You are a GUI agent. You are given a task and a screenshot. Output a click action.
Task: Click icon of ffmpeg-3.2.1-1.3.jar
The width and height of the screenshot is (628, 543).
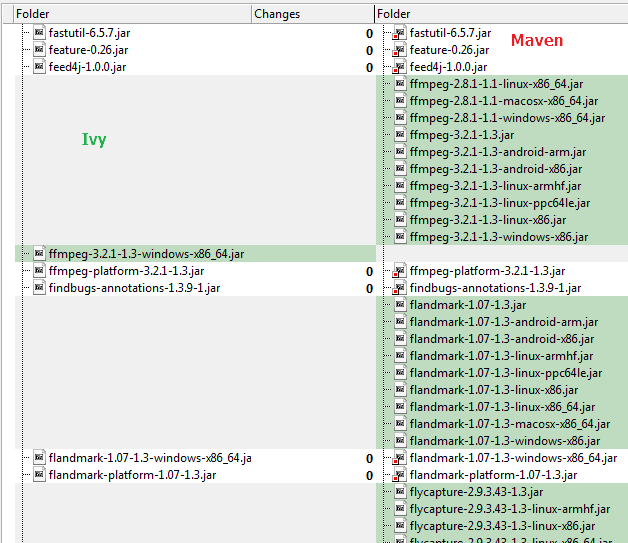tap(400, 135)
